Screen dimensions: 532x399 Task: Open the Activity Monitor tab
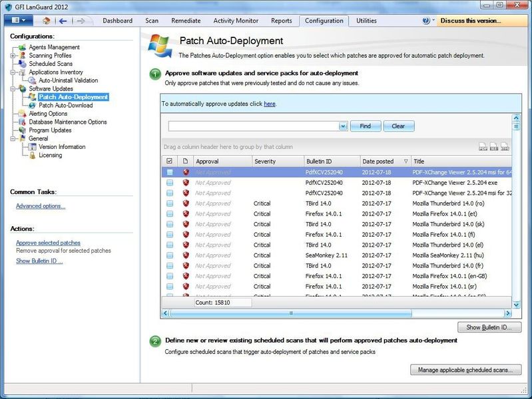[x=236, y=21]
